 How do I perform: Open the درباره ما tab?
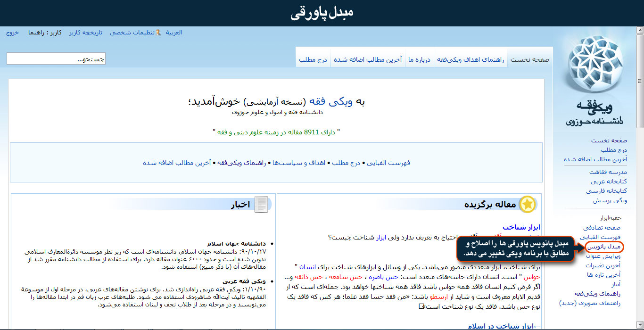420,60
